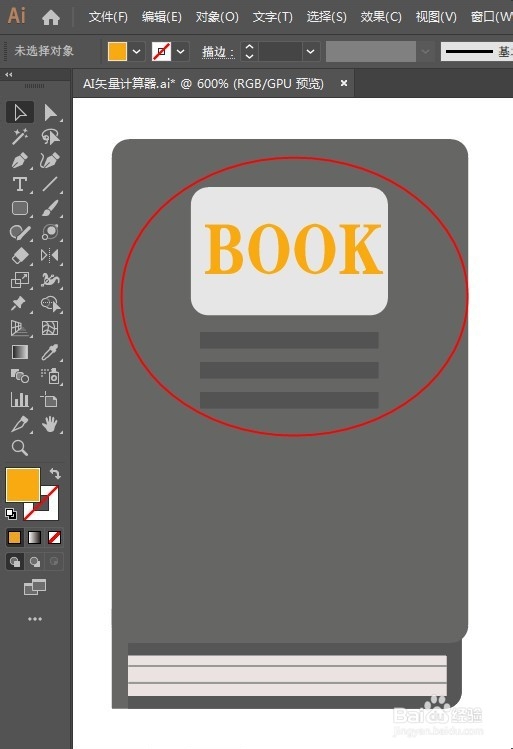The height and width of the screenshot is (749, 513).
Task: Select the Pen tool
Action: (x=20, y=160)
